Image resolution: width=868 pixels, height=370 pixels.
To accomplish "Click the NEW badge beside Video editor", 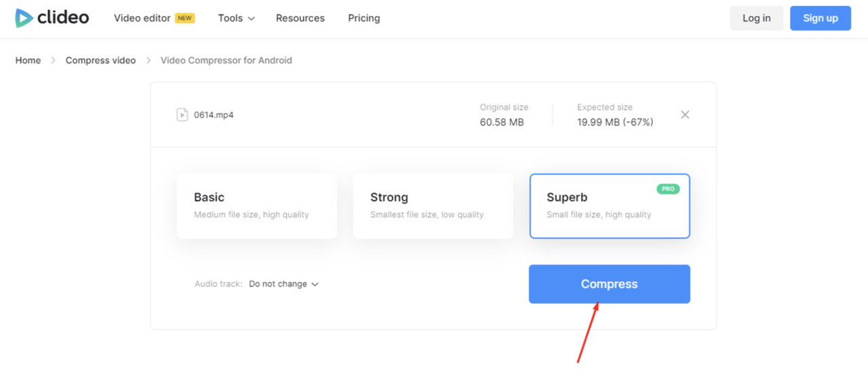I will click(x=184, y=18).
